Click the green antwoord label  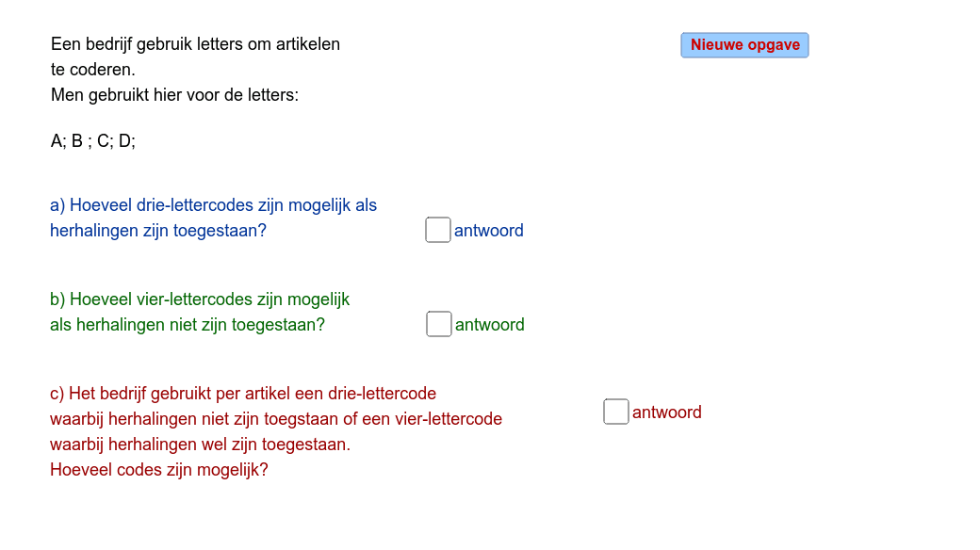click(489, 325)
